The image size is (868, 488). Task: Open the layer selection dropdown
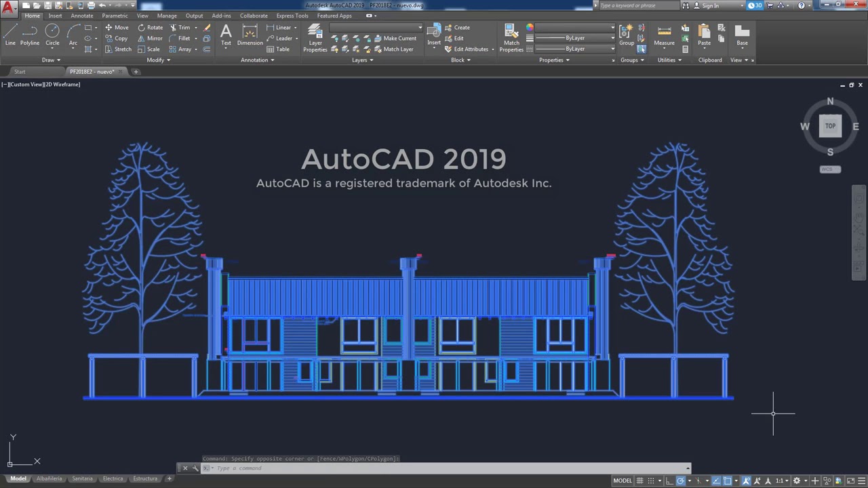tap(376, 28)
